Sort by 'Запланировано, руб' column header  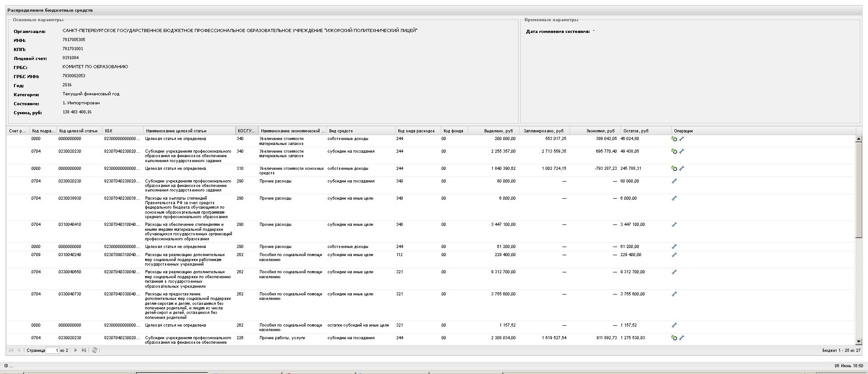pos(543,131)
